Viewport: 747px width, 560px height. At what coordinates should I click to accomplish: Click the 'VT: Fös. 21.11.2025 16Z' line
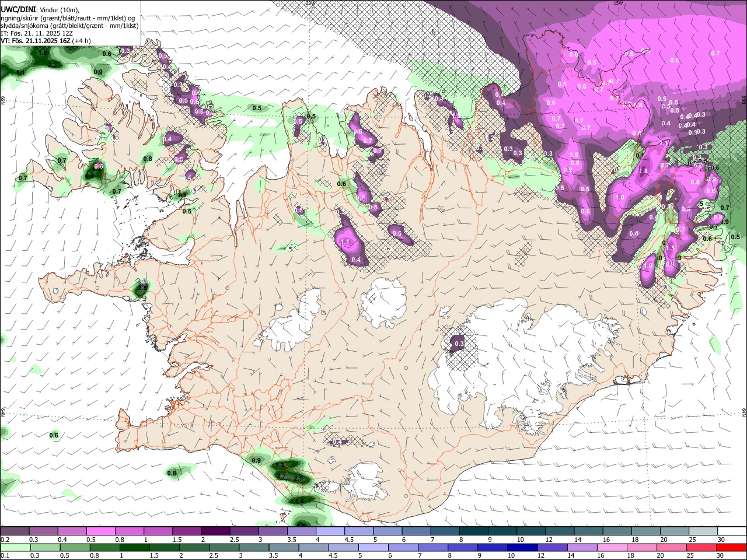46,41
